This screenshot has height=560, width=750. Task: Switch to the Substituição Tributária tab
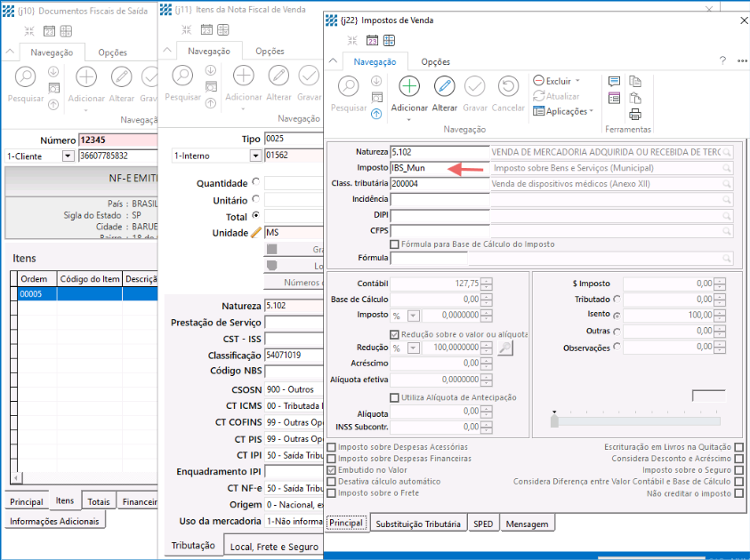point(418,524)
